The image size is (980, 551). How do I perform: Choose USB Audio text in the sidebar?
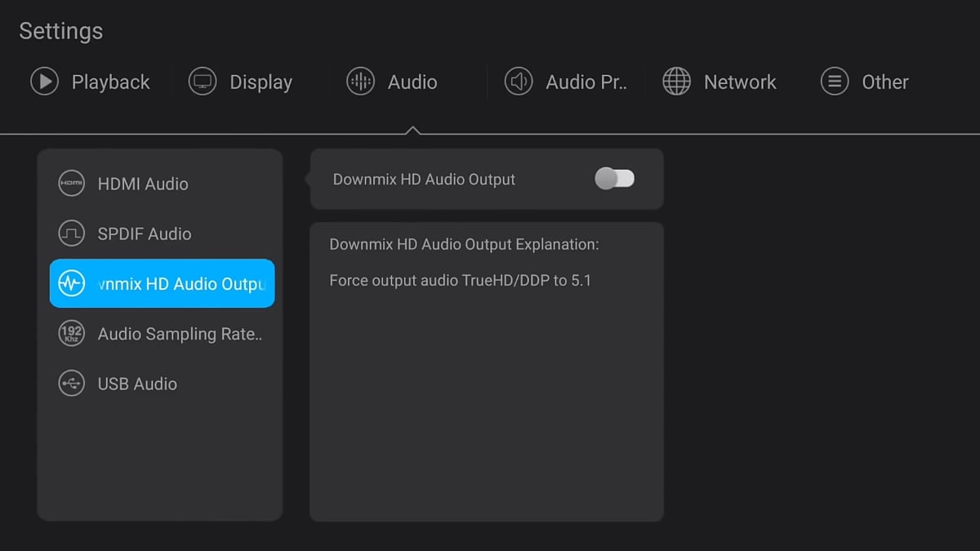[x=137, y=384]
